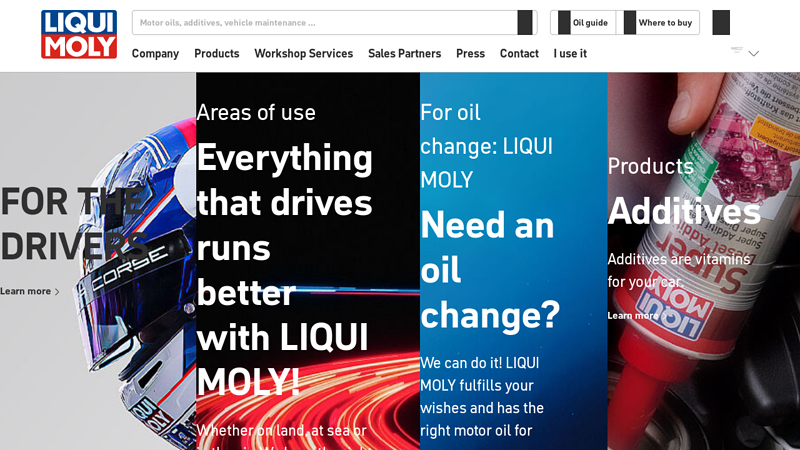The height and width of the screenshot is (450, 800).
Task: Open the Oil guide
Action: [583, 22]
